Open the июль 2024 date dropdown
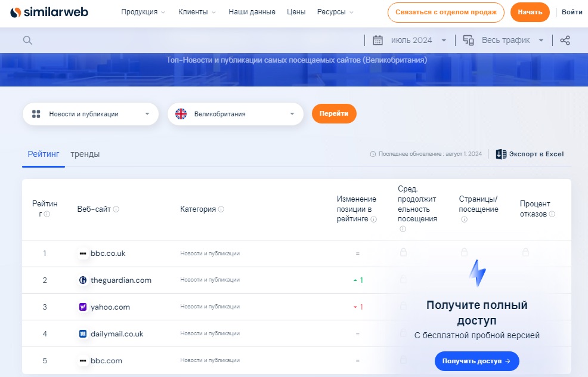 [x=419, y=40]
